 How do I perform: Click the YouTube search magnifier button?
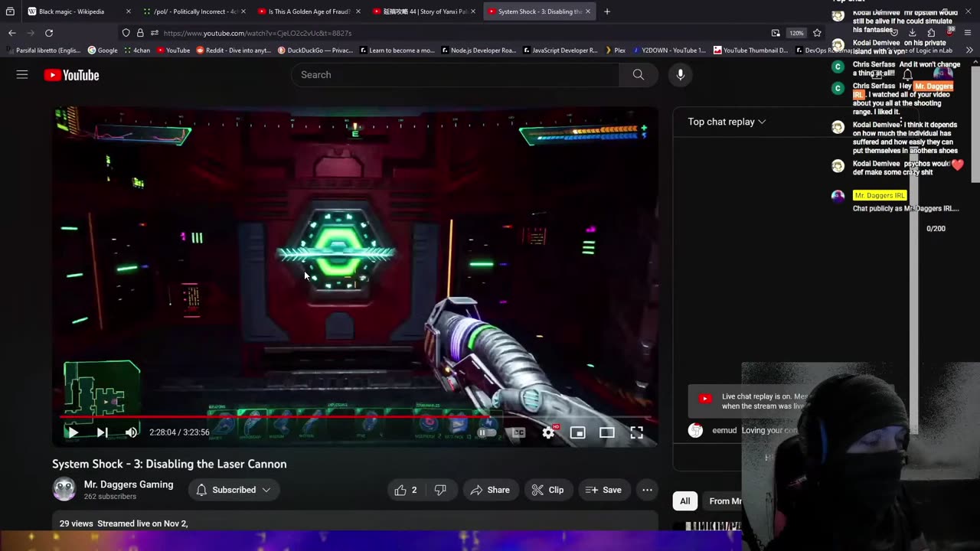pos(639,74)
